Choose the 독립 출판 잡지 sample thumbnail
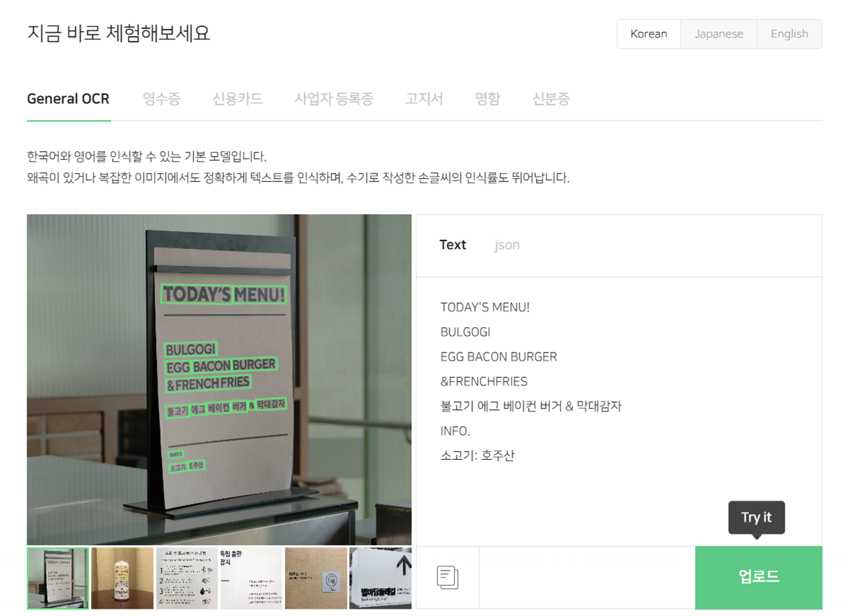 pos(251,578)
